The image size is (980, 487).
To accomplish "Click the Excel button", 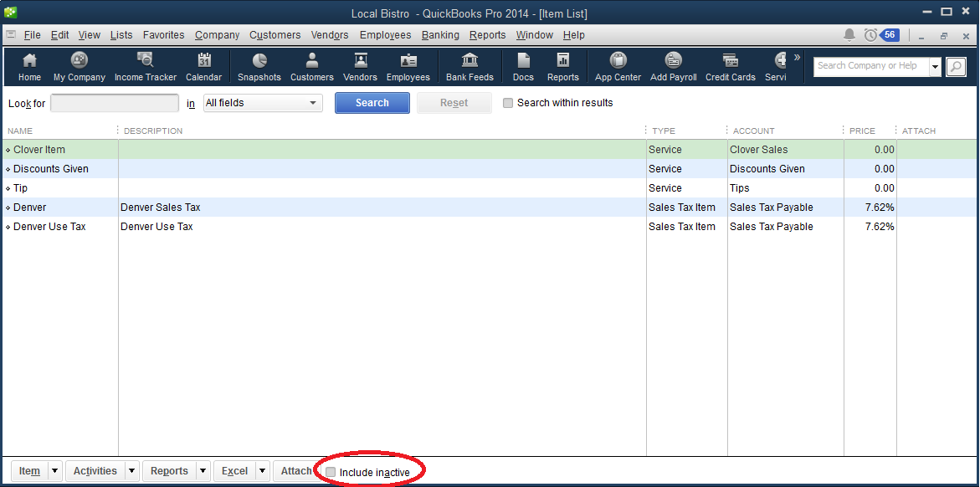I will [235, 471].
